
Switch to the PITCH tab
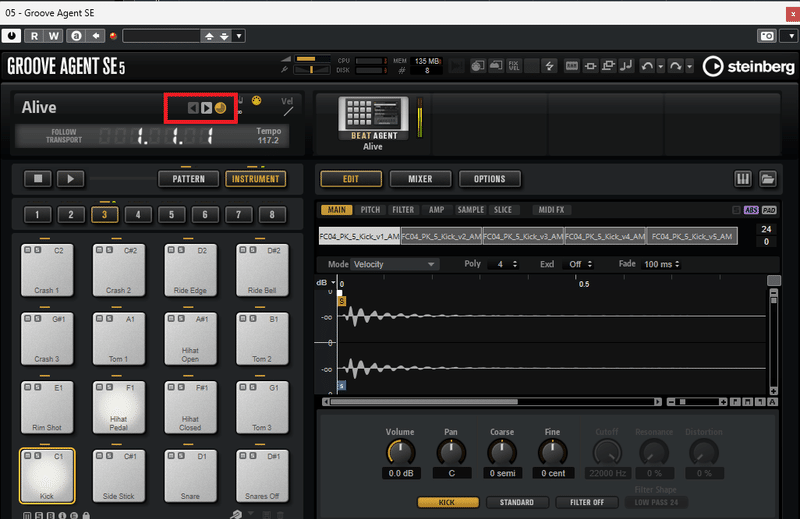click(x=370, y=210)
